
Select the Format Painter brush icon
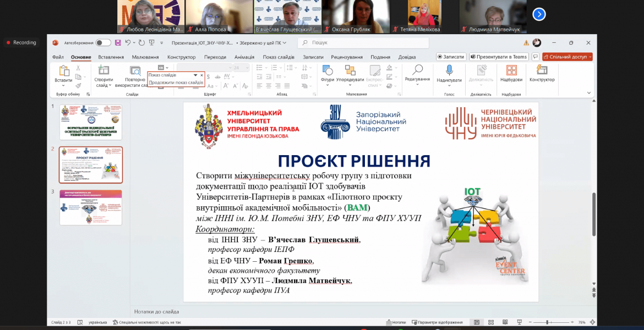pyautogui.click(x=78, y=85)
